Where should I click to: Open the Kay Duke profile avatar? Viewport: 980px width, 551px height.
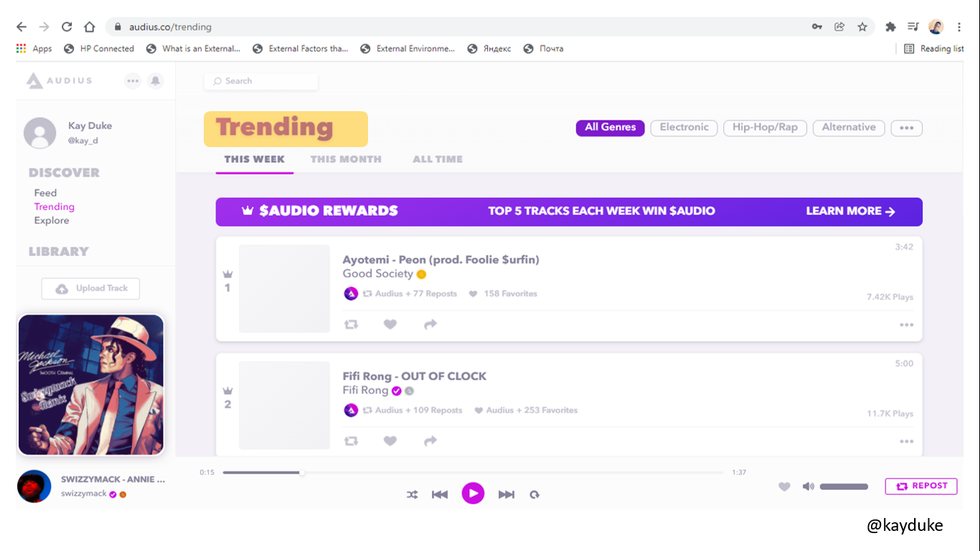click(x=40, y=133)
